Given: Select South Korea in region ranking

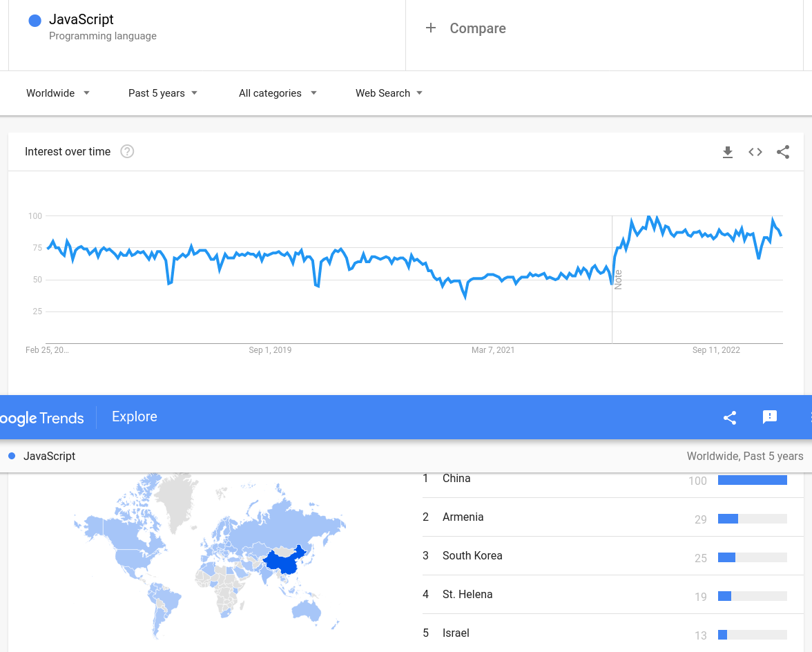Looking at the screenshot, I should click(x=472, y=556).
